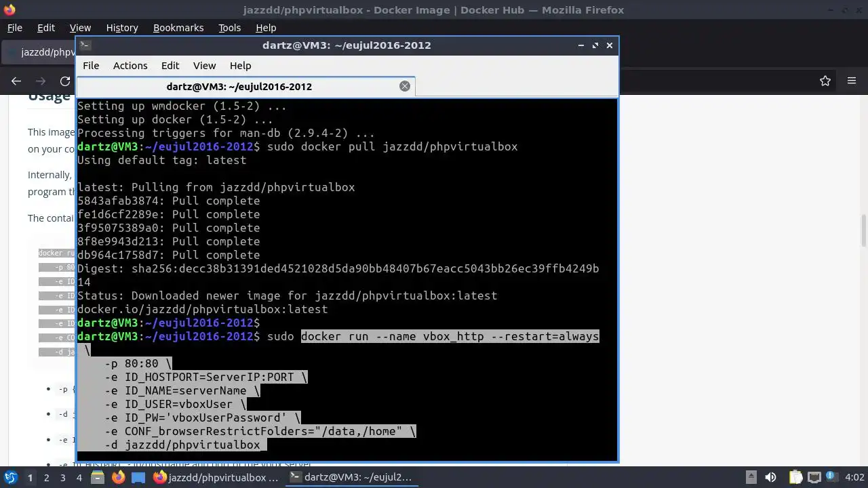Open the LXQt start menu icon
The image size is (868, 488).
coord(10,477)
